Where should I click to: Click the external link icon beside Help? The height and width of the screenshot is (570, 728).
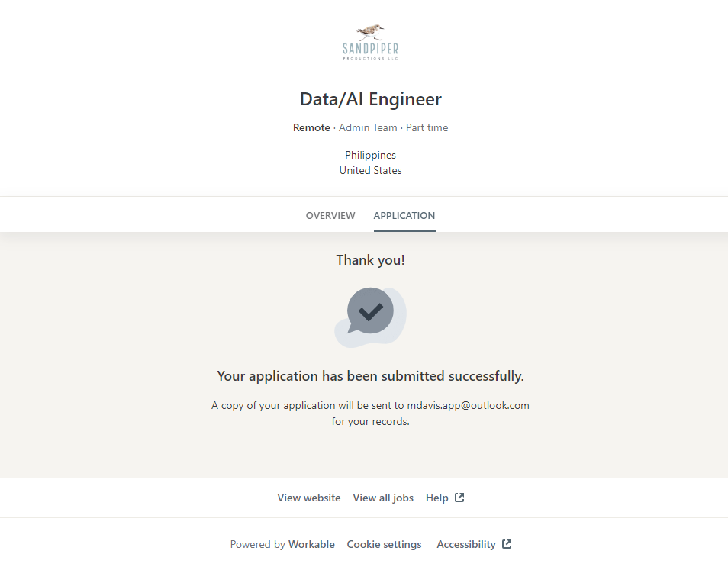pos(459,498)
